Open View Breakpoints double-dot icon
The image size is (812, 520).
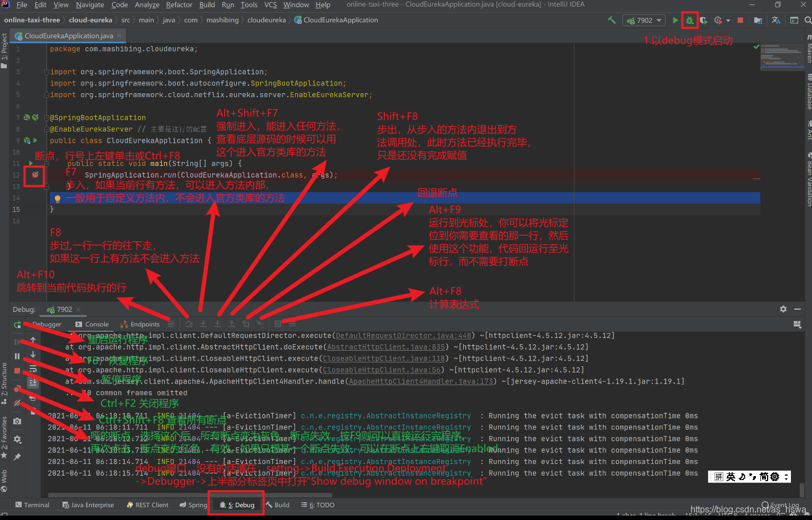point(17,388)
